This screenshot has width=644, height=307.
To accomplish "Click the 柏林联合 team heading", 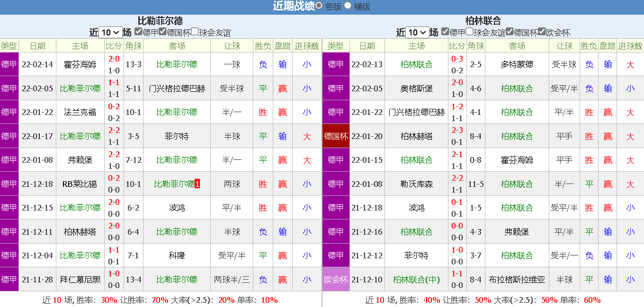I will coord(483,21).
